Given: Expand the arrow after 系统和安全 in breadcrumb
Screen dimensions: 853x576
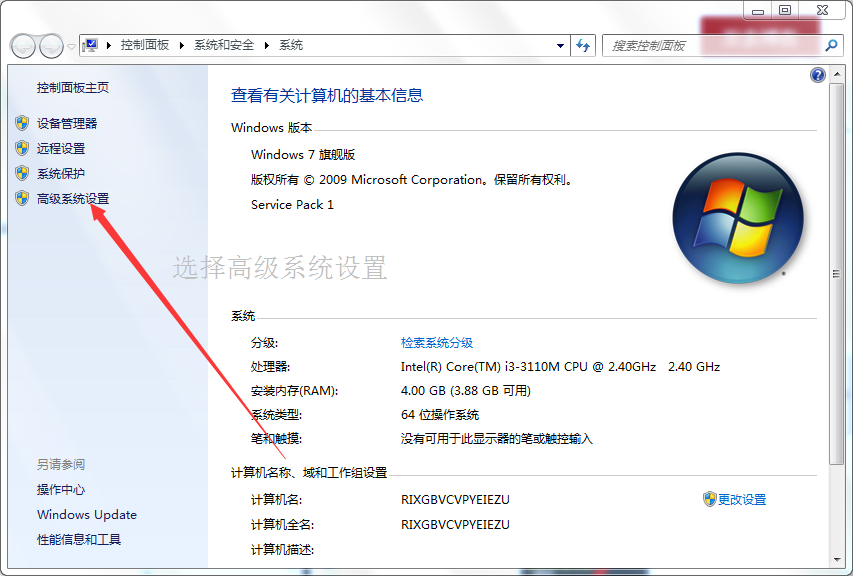Looking at the screenshot, I should click(x=267, y=45).
